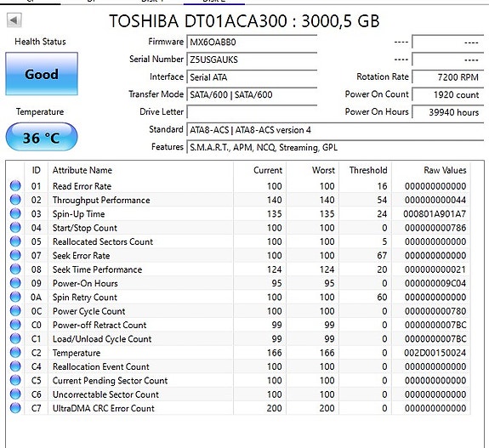Viewport: 489px width, 448px height.
Task: Click the status orb for Spin Retry Count
Action: pyautogui.click(x=15, y=297)
